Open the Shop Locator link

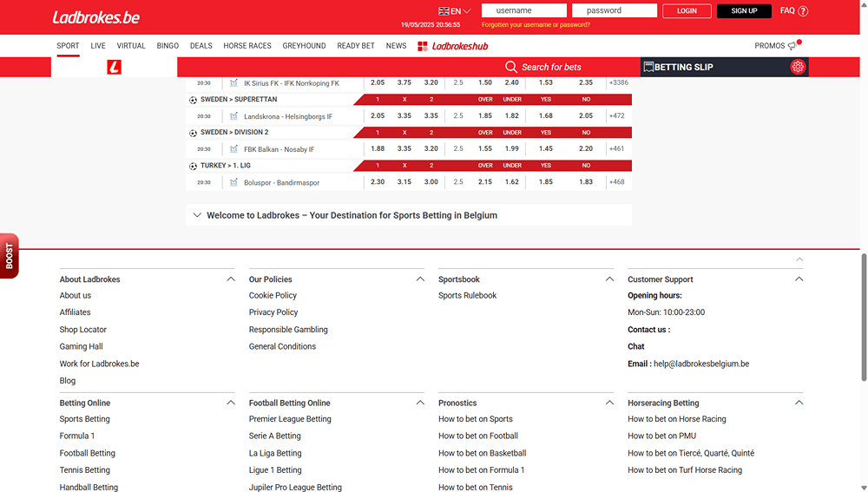click(83, 329)
